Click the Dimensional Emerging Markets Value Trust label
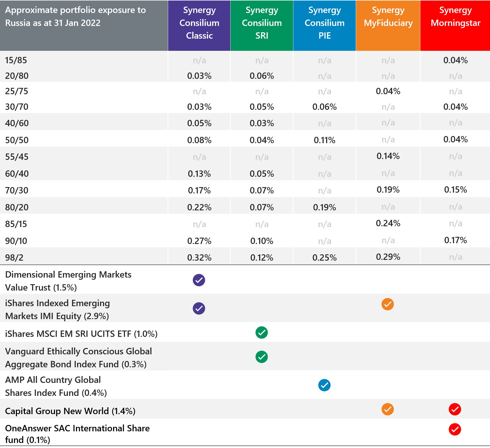Image resolution: width=490 pixels, height=448 pixels. coord(68,281)
